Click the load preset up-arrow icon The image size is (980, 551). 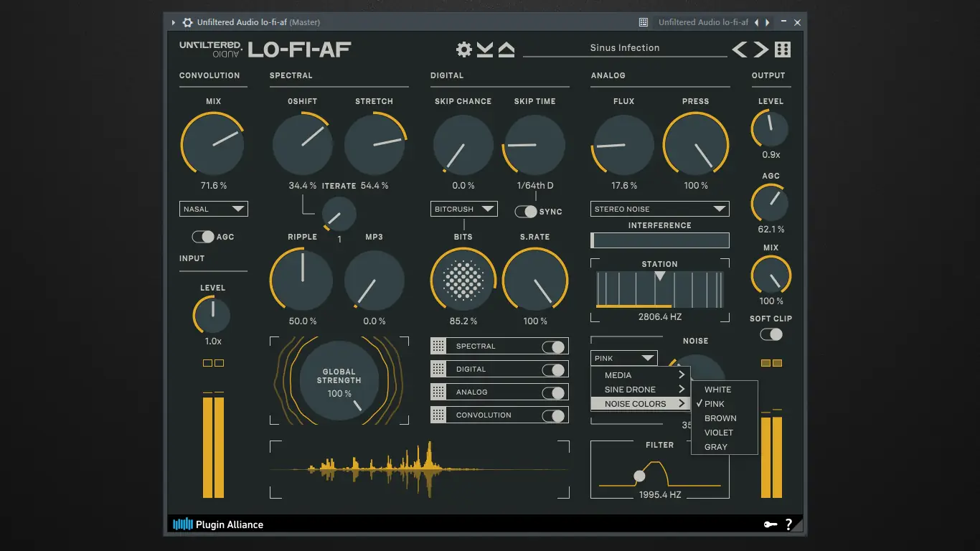[x=507, y=49]
